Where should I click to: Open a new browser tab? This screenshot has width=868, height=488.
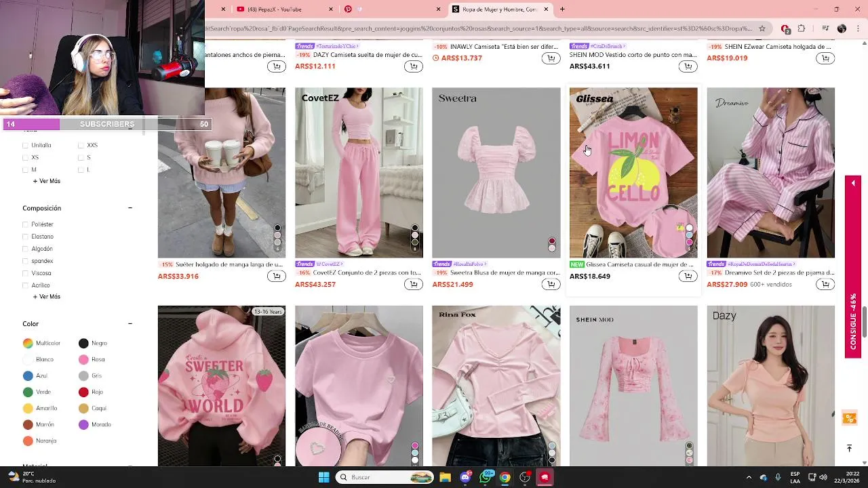(562, 9)
